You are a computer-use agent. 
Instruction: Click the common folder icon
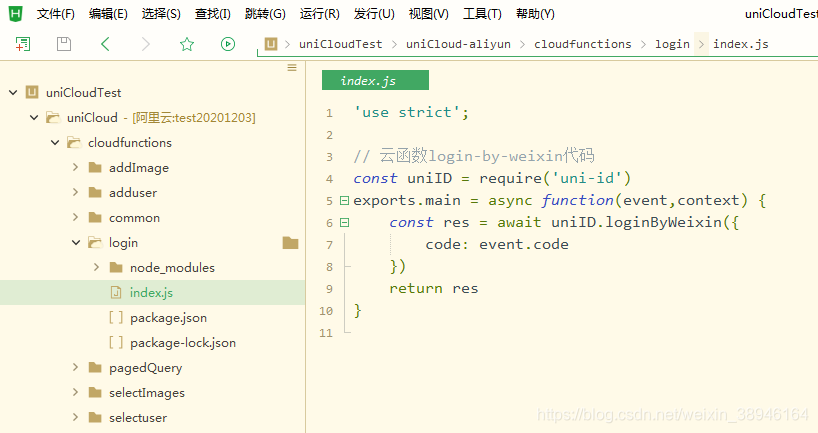point(95,218)
